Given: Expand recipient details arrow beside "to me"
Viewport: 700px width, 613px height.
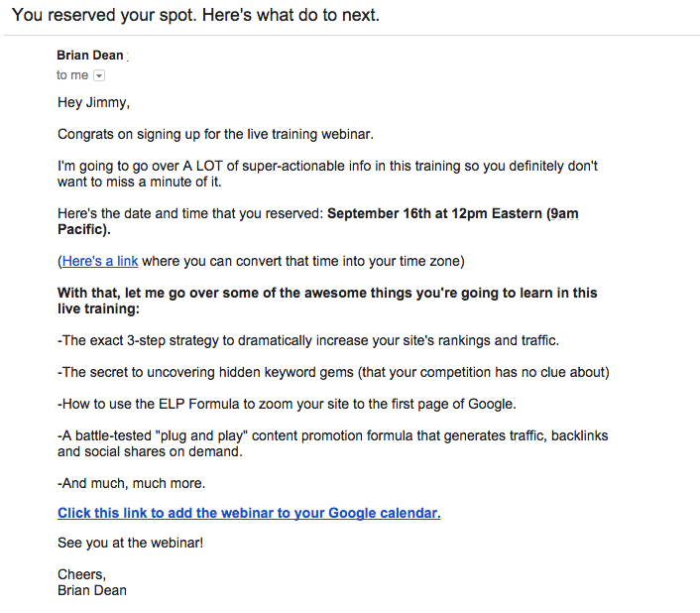Looking at the screenshot, I should tap(99, 75).
